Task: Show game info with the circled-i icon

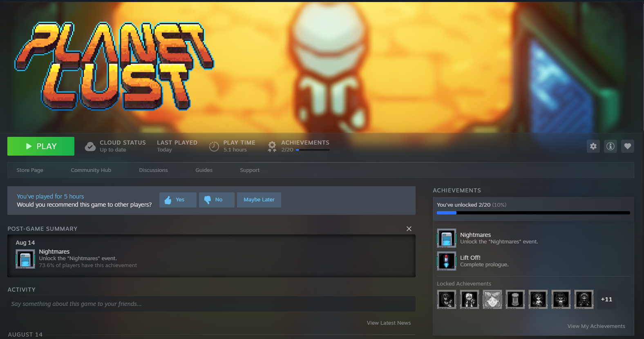Action: point(610,146)
